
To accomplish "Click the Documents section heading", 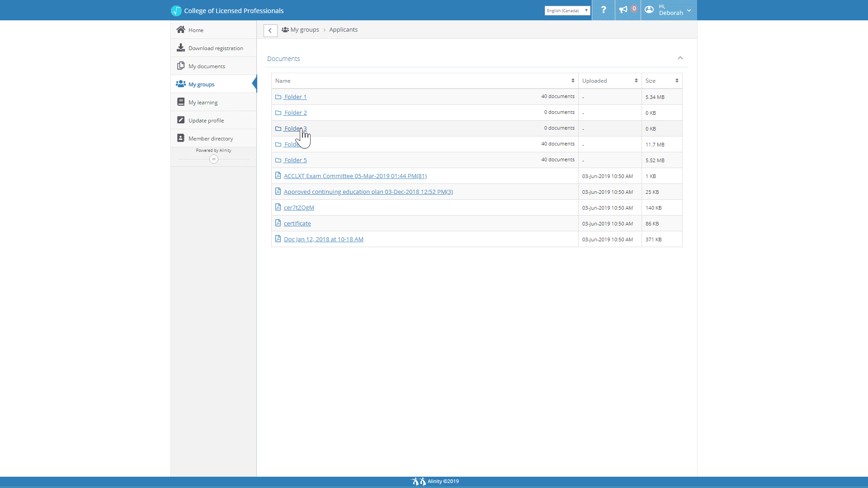I will 283,59.
